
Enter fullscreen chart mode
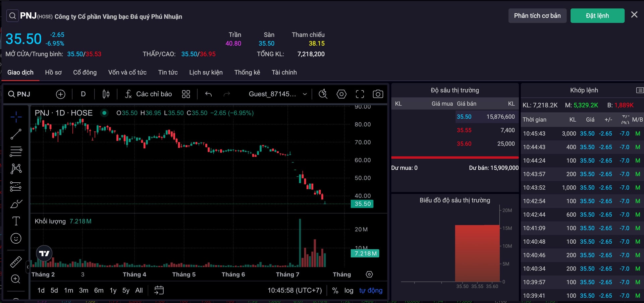click(x=360, y=94)
